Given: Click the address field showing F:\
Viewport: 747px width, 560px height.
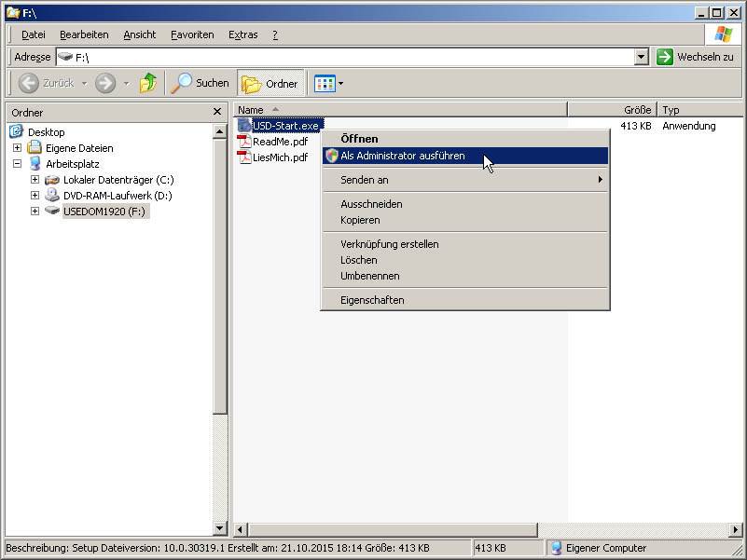Looking at the screenshot, I should point(345,57).
